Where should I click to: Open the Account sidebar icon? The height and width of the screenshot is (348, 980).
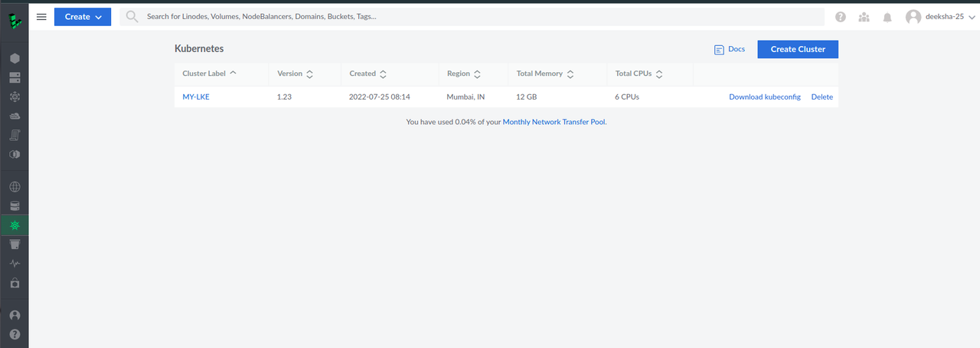click(15, 315)
